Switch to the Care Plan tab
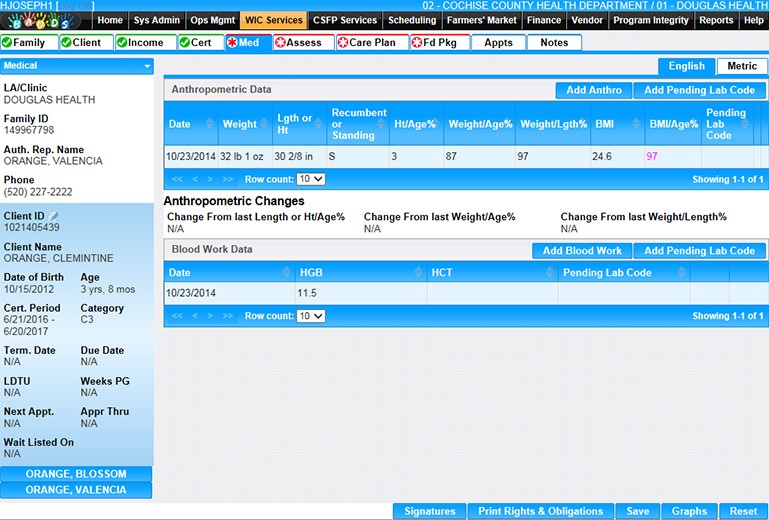 pyautogui.click(x=372, y=43)
